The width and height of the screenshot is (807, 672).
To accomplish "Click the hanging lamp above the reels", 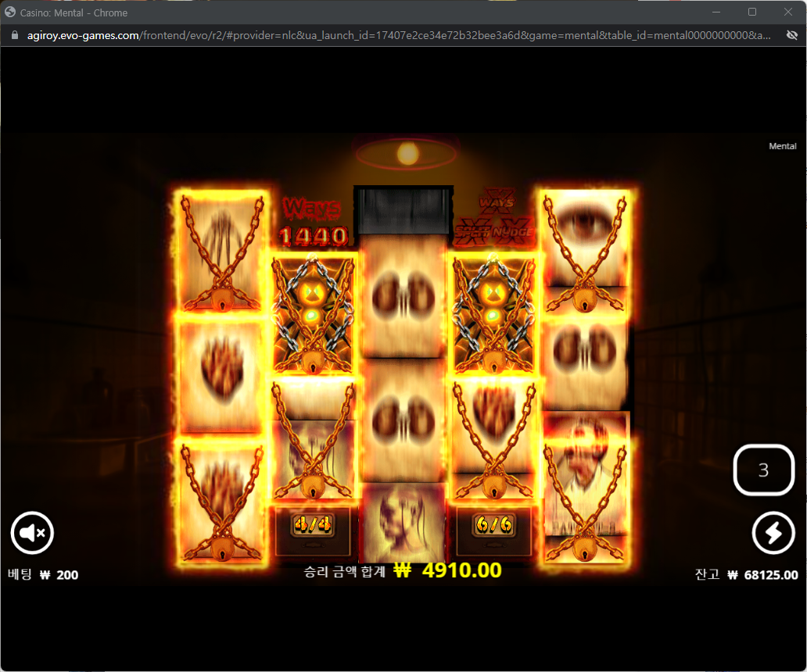I will click(x=407, y=153).
